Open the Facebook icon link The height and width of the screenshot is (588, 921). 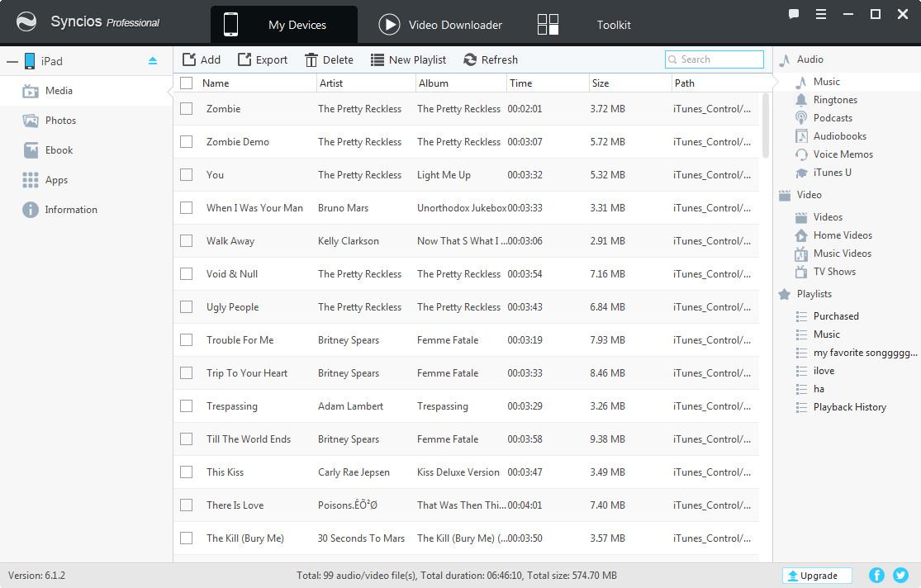tap(876, 575)
